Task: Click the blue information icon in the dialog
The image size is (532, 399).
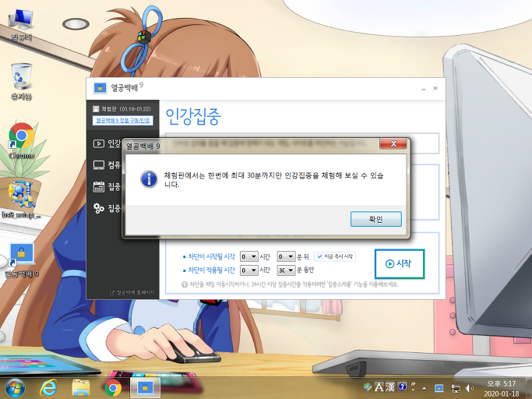Action: pyautogui.click(x=149, y=179)
